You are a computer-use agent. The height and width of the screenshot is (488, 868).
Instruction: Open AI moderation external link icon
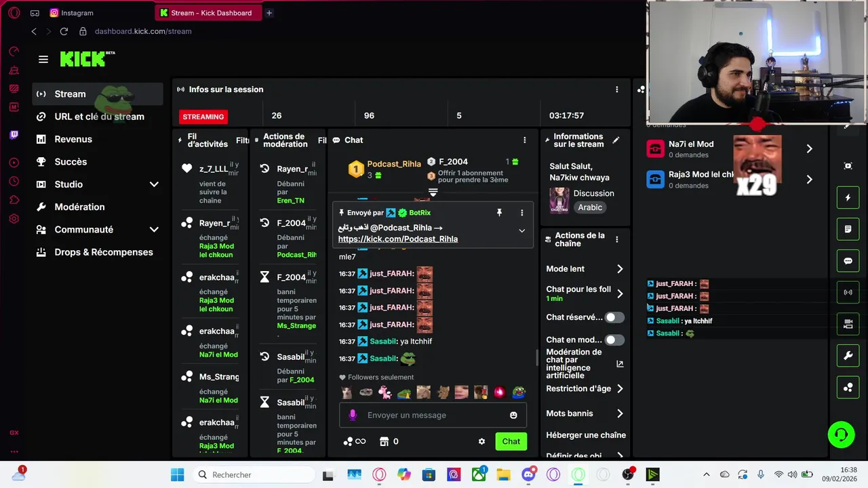620,364
